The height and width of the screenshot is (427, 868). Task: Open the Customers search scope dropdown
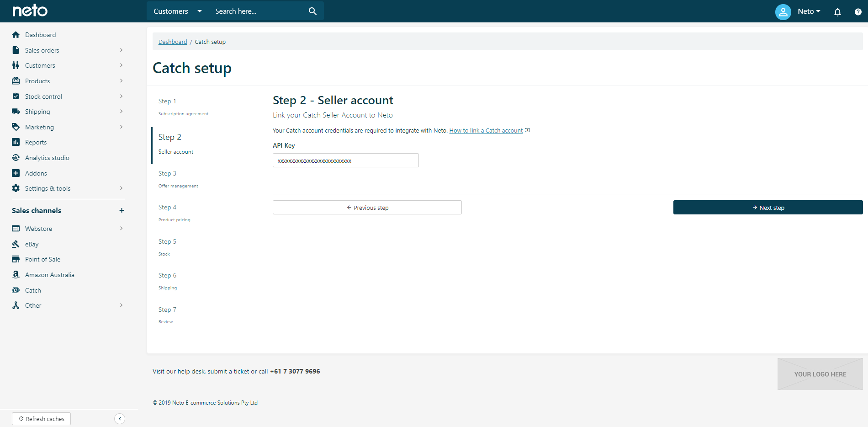click(178, 11)
